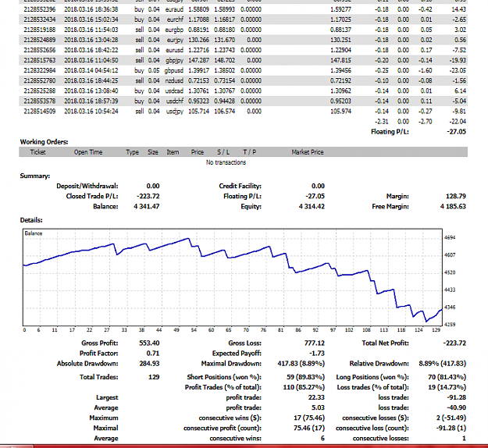Click the totals row profit -22.04
The image size is (488, 448).
pos(458,122)
